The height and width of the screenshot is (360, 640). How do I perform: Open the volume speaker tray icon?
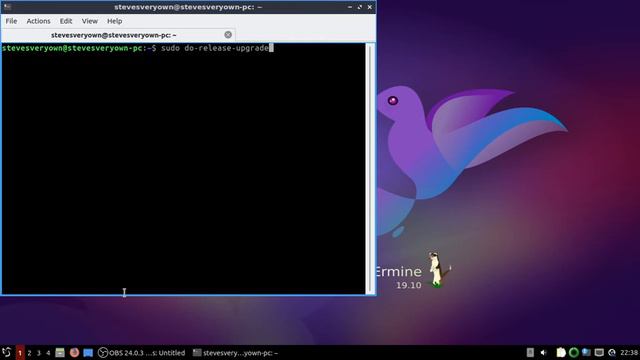[x=543, y=353]
